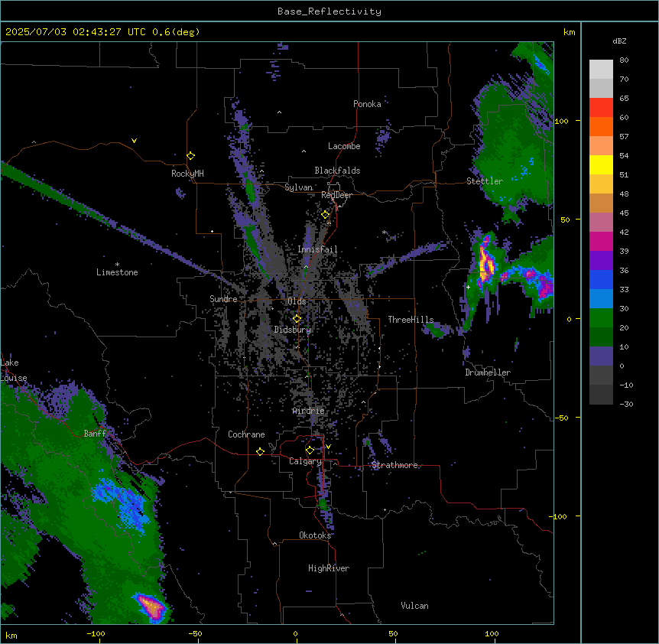Click the Banff label

tap(95, 434)
